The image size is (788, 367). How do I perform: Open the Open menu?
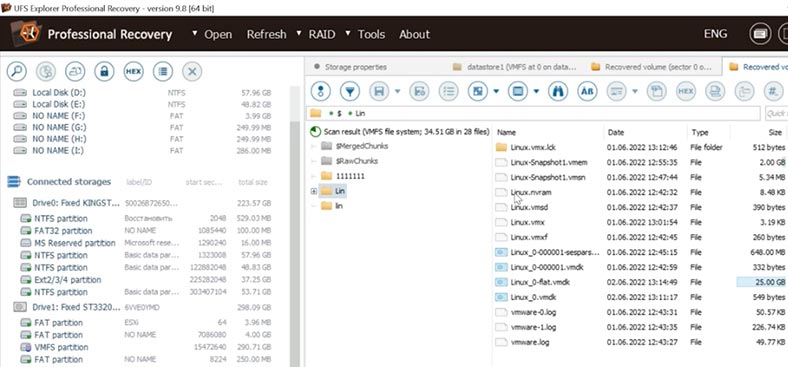click(218, 34)
